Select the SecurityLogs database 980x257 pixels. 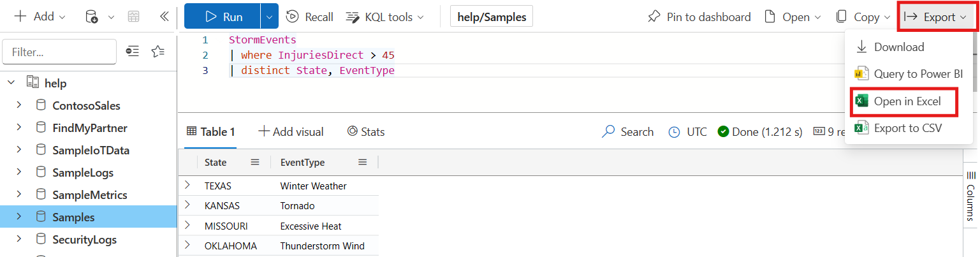click(84, 240)
